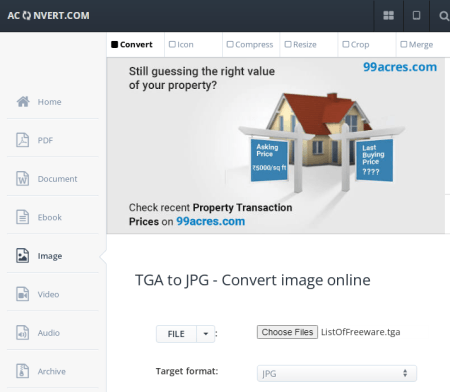Click the Image picture icon in sidebar
This screenshot has width=450, height=392.
[x=22, y=256]
